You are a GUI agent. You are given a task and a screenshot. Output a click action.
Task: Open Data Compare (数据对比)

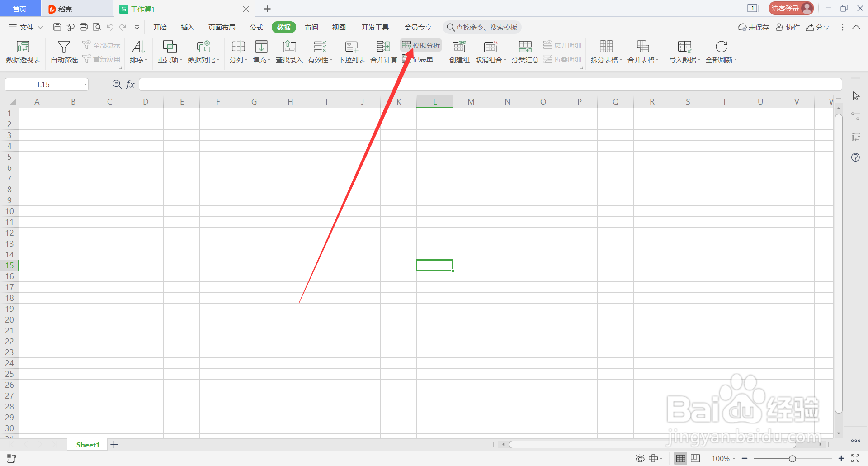click(x=203, y=52)
